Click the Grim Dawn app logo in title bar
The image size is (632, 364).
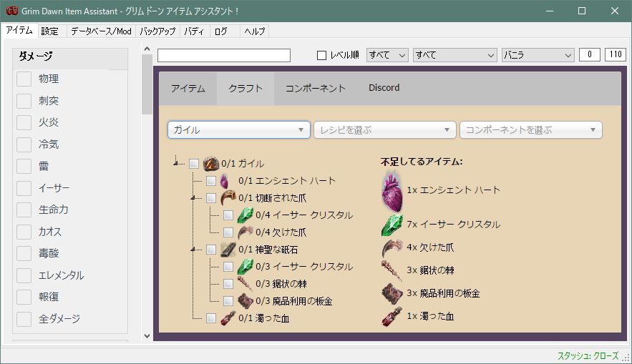(11, 11)
